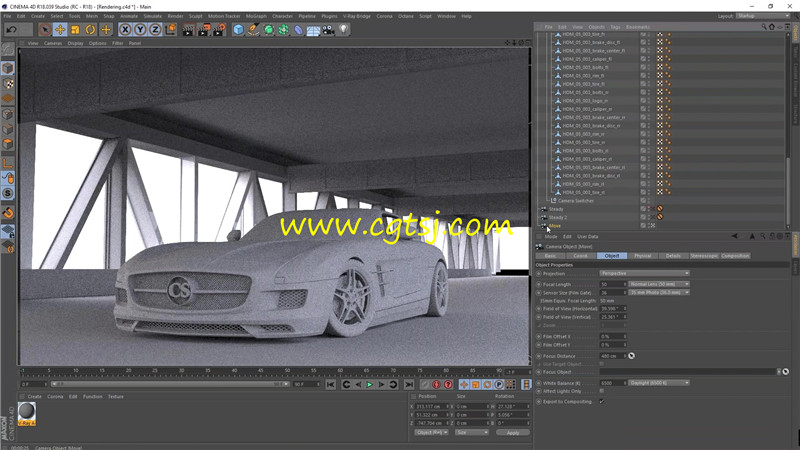The image size is (800, 450).
Task: Open the Size mode dropdown
Action: (x=472, y=432)
